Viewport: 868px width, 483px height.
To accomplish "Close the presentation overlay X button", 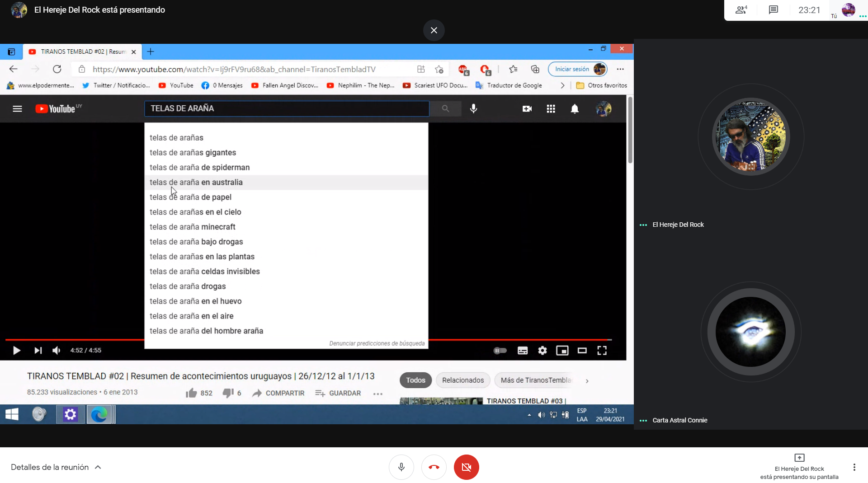I will point(434,30).
